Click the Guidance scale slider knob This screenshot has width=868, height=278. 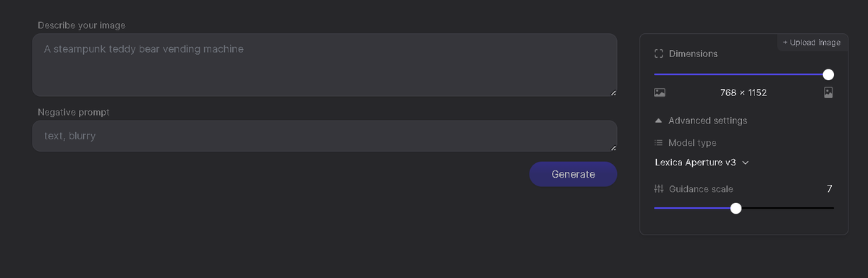(x=736, y=208)
